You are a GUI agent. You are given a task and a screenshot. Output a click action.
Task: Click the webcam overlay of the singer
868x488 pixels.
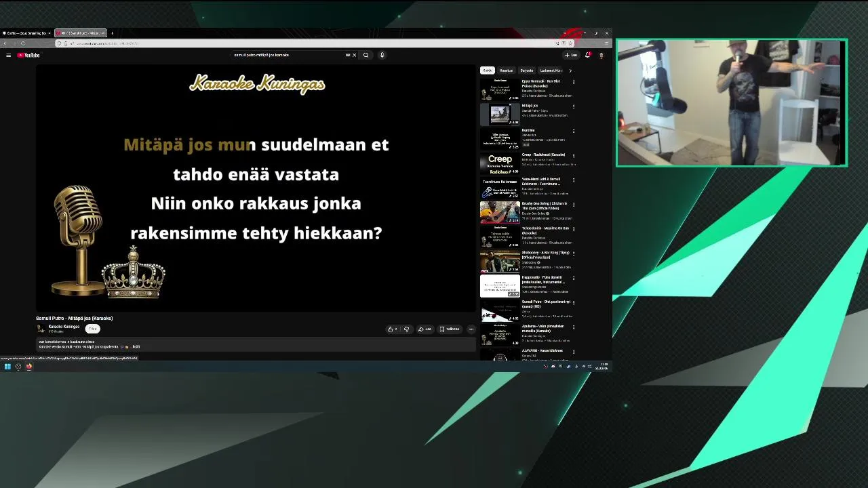(732, 102)
